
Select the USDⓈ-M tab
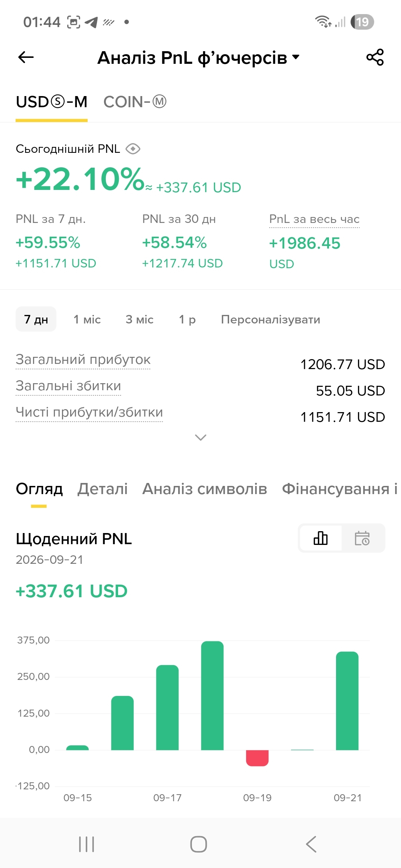point(52,102)
